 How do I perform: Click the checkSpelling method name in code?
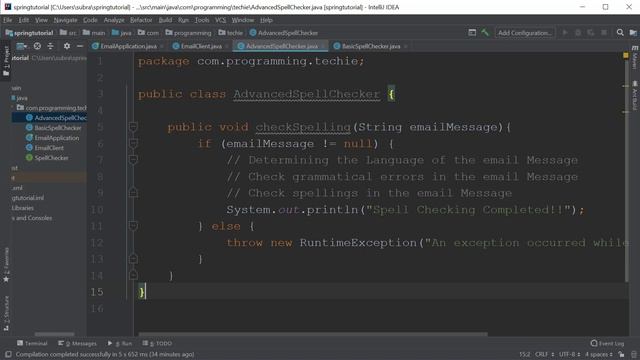coord(303,127)
